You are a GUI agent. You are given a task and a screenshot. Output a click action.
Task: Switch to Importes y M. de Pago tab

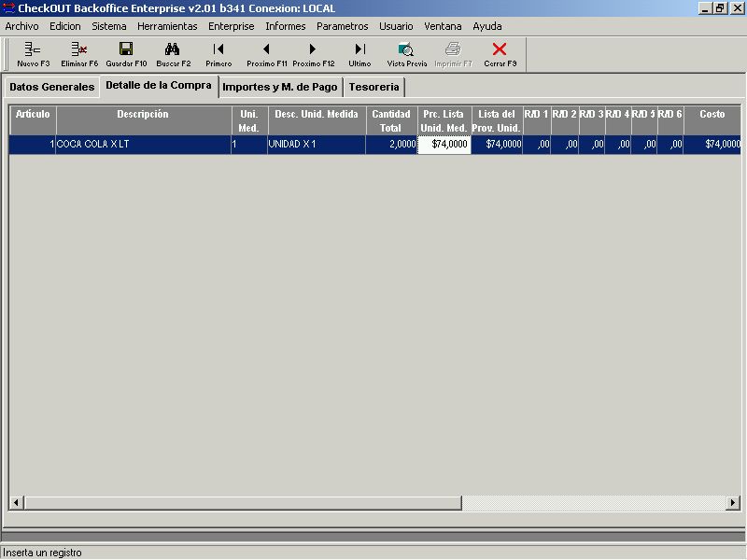[x=279, y=87]
